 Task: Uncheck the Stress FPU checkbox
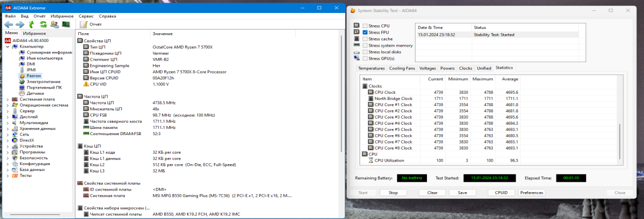(365, 32)
